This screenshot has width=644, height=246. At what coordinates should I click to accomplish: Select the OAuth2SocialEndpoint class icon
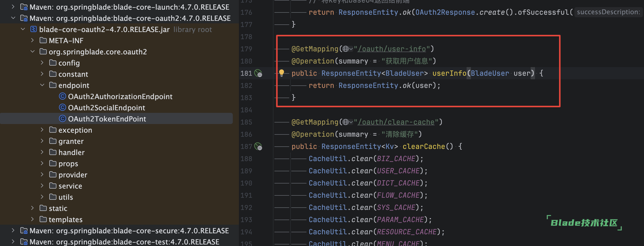[x=62, y=107]
